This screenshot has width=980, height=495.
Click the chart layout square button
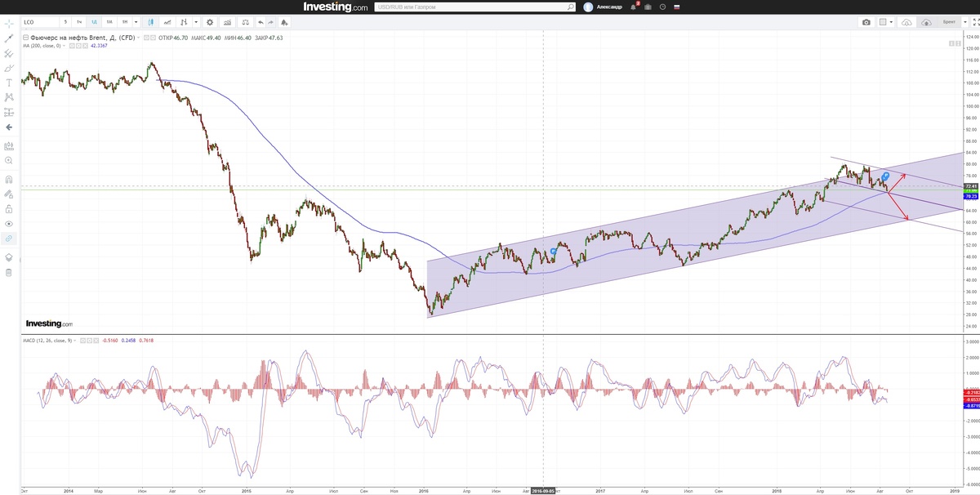tap(883, 22)
